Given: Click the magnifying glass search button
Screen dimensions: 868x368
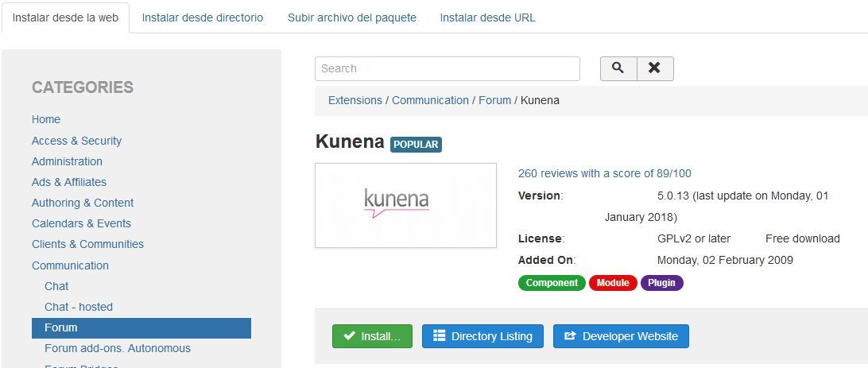Looking at the screenshot, I should (618, 68).
